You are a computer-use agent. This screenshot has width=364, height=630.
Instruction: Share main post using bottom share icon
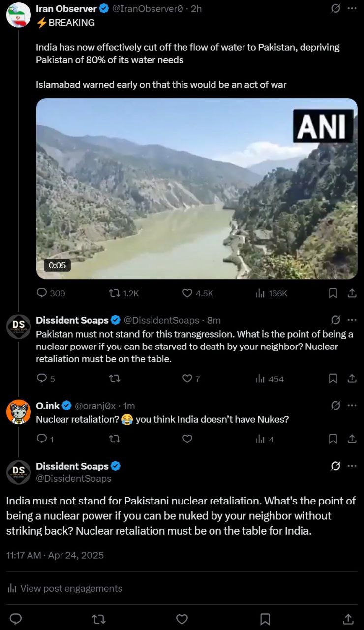click(348, 619)
